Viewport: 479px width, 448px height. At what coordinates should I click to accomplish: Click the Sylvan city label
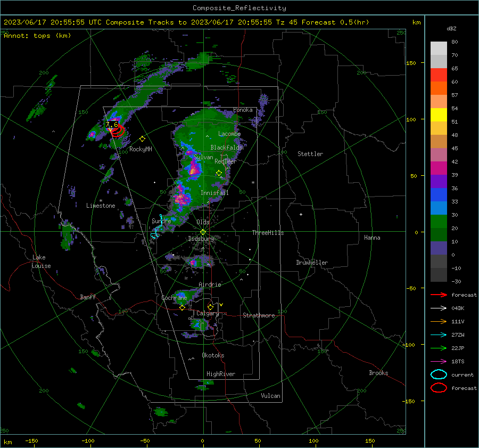point(203,157)
